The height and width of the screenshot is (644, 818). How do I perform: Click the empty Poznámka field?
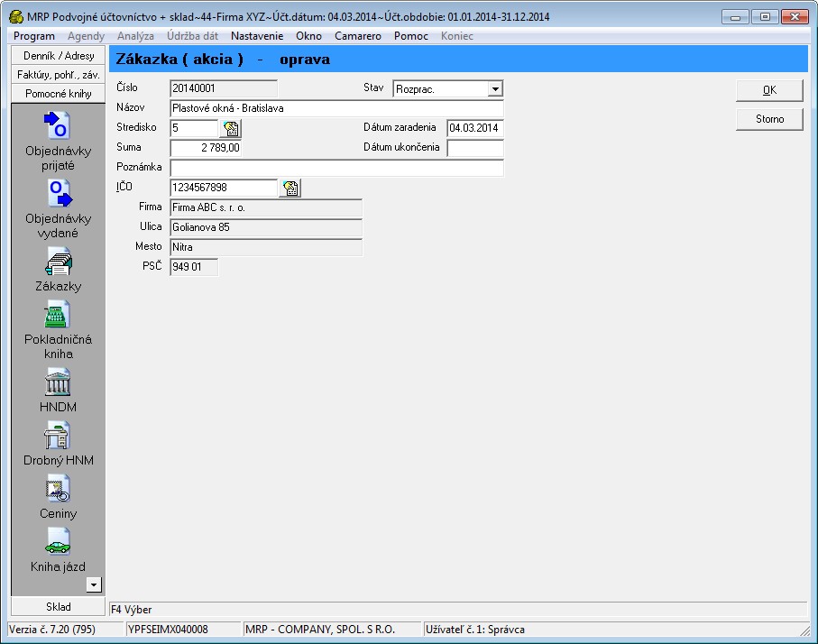(337, 168)
